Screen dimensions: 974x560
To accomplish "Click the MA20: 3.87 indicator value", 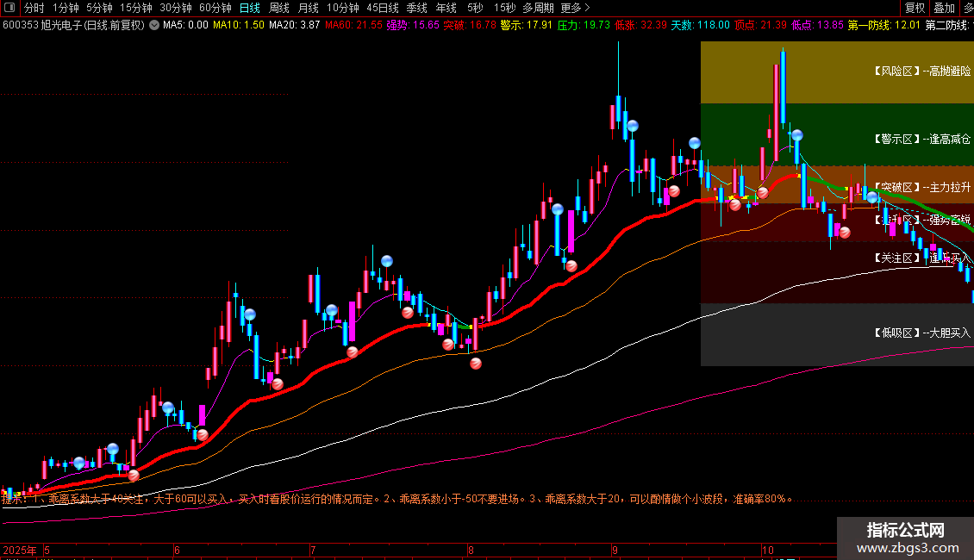I will [295, 26].
